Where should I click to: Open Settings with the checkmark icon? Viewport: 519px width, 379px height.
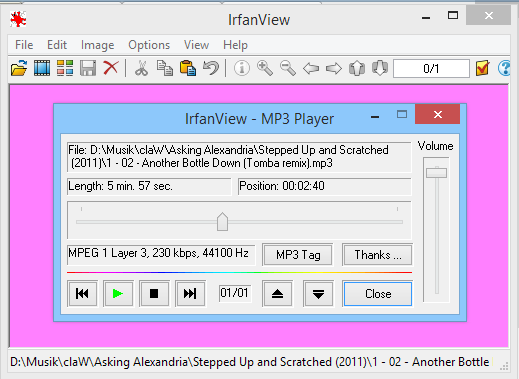[x=482, y=68]
